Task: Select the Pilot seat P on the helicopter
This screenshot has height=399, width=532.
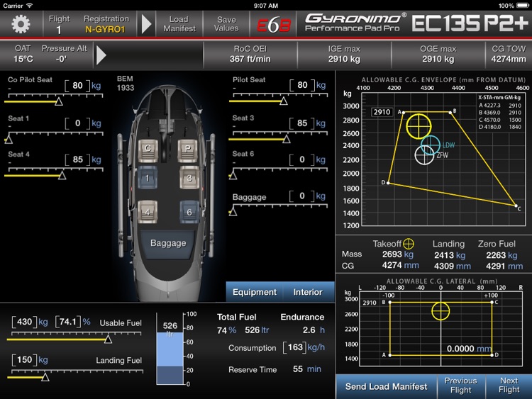Action: click(x=188, y=150)
